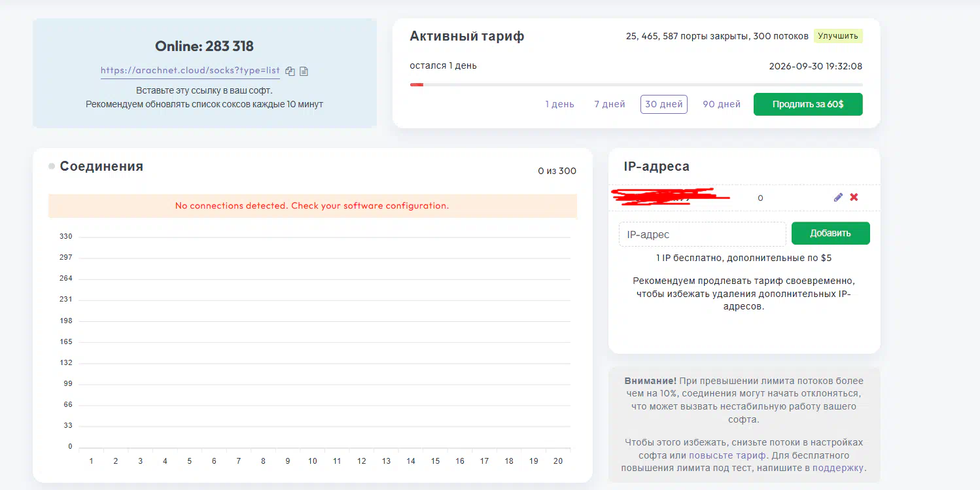Click the Online: 283 318 counter

click(x=204, y=46)
